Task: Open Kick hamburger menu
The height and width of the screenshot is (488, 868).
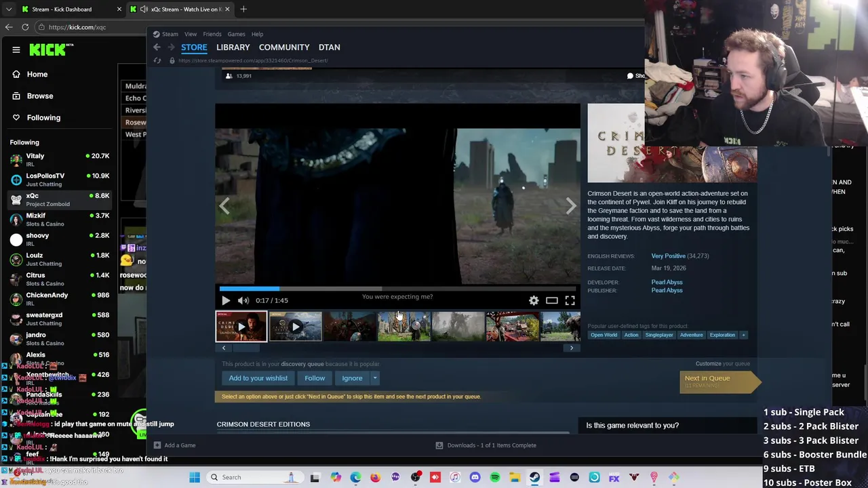Action: pyautogui.click(x=16, y=49)
